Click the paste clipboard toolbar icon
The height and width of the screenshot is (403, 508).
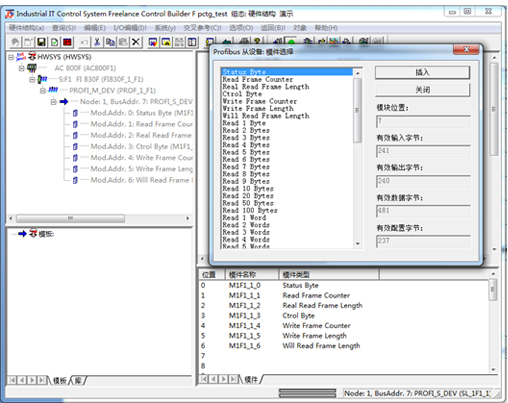coord(123,42)
